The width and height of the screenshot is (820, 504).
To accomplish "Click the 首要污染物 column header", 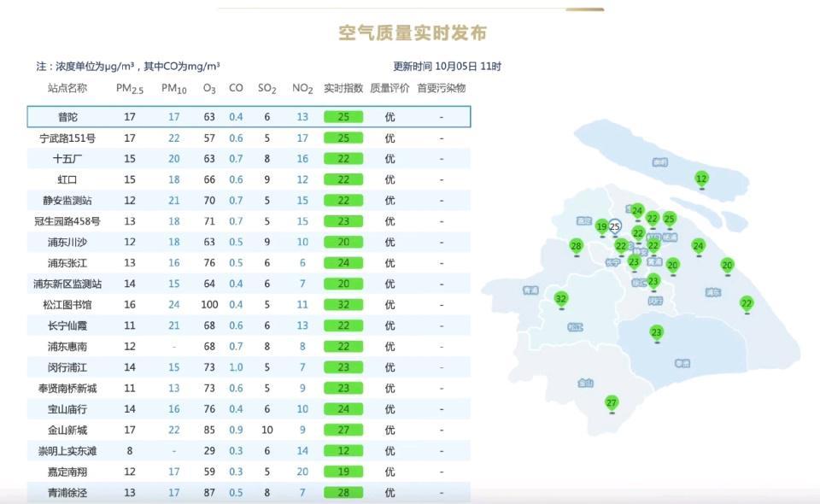I will 441,88.
